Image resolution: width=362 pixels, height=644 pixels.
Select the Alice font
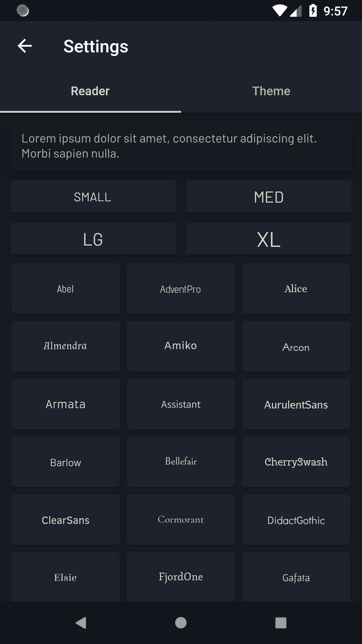pos(296,288)
